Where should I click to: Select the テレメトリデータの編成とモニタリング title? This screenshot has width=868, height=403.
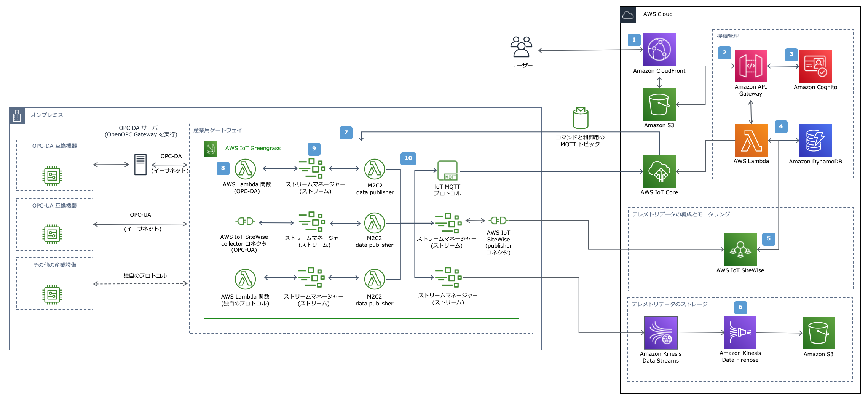point(681,214)
